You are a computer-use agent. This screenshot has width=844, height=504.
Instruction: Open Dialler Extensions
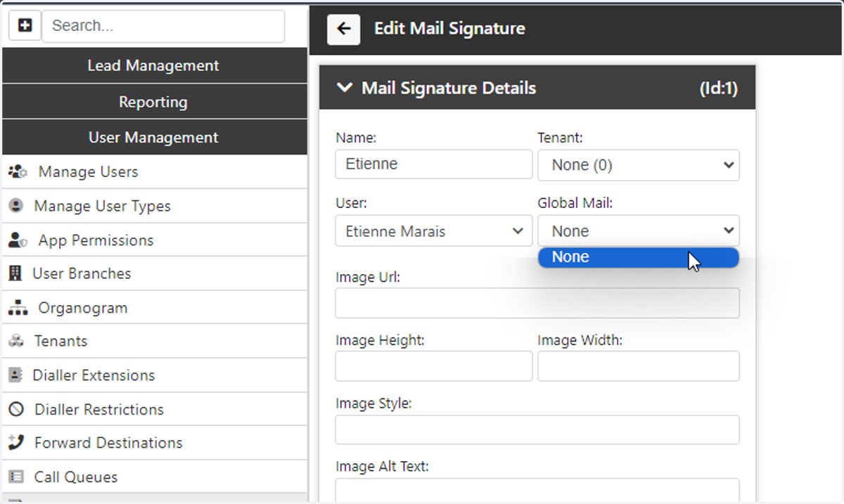point(155,375)
